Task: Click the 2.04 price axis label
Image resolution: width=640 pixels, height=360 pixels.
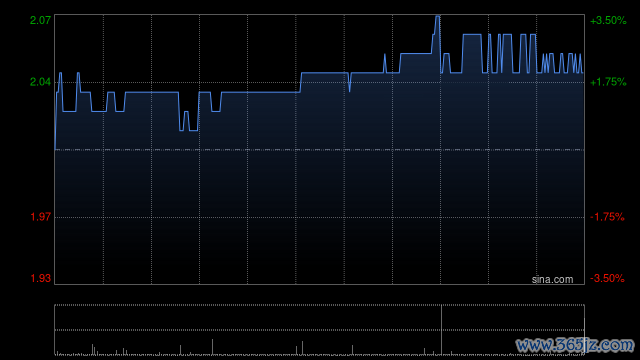Action: pyautogui.click(x=40, y=82)
